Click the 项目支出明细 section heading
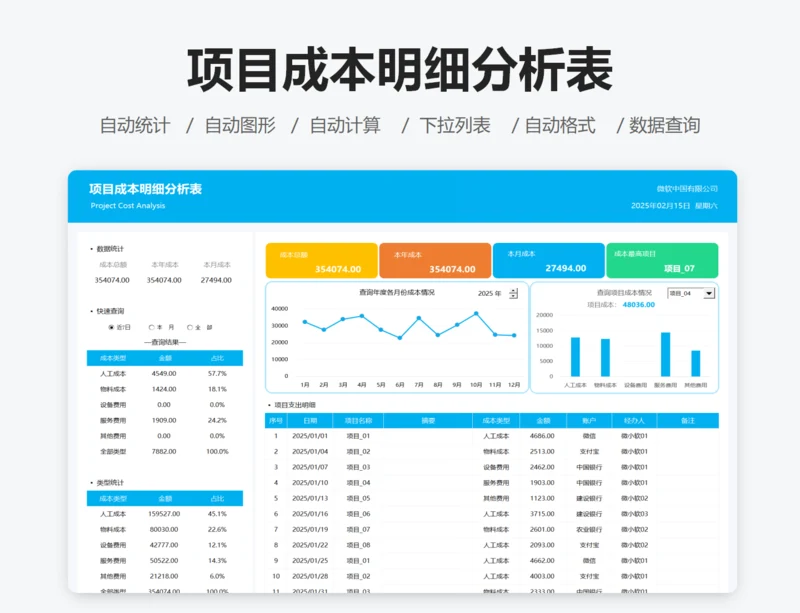This screenshot has width=800, height=613. pyautogui.click(x=295, y=405)
